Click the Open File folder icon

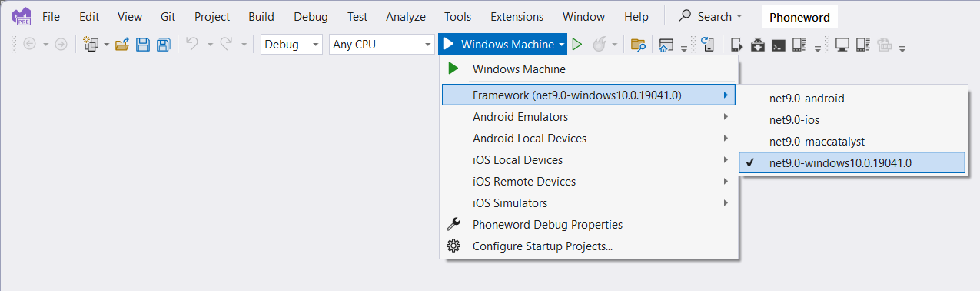click(122, 45)
